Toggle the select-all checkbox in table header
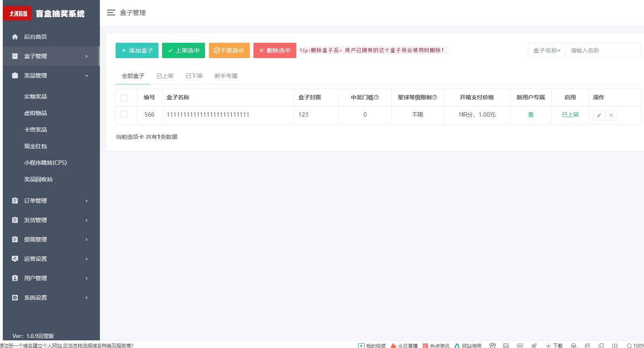 [124, 98]
